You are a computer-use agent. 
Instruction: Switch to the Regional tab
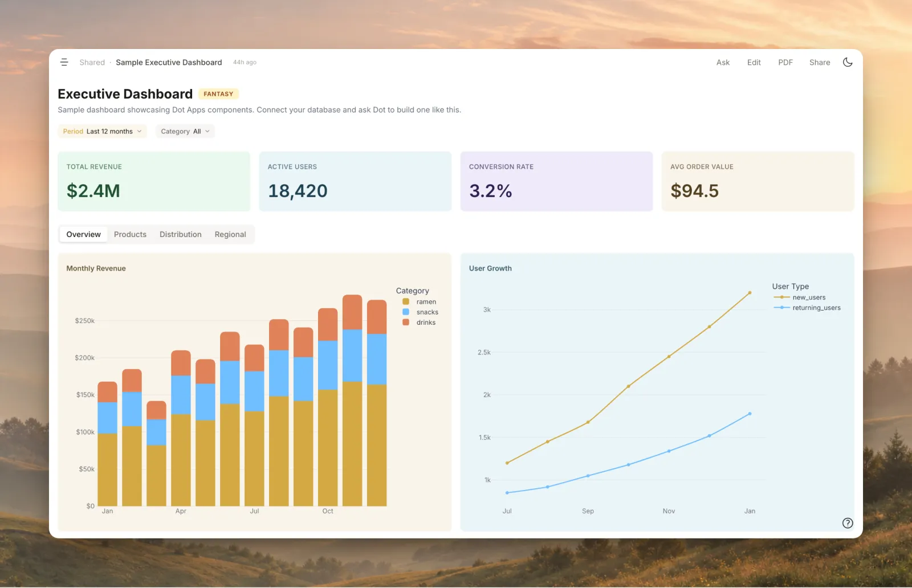tap(230, 234)
